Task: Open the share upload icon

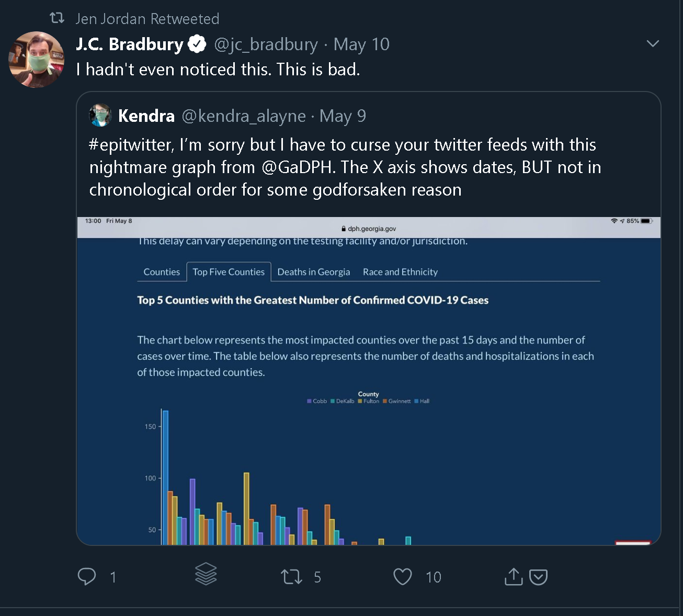Action: (x=514, y=576)
